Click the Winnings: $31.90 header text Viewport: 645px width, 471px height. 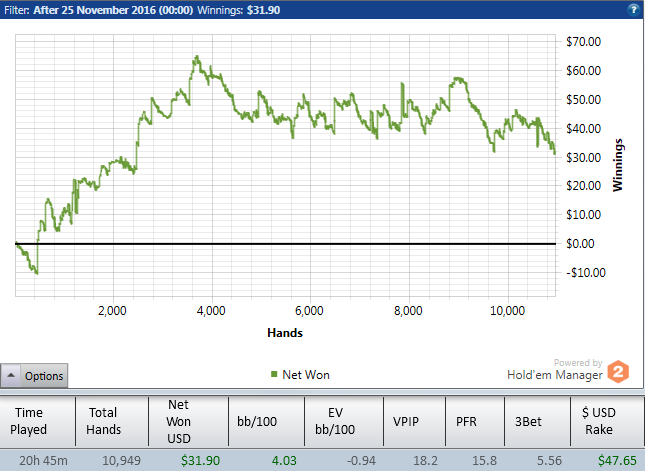pos(239,10)
